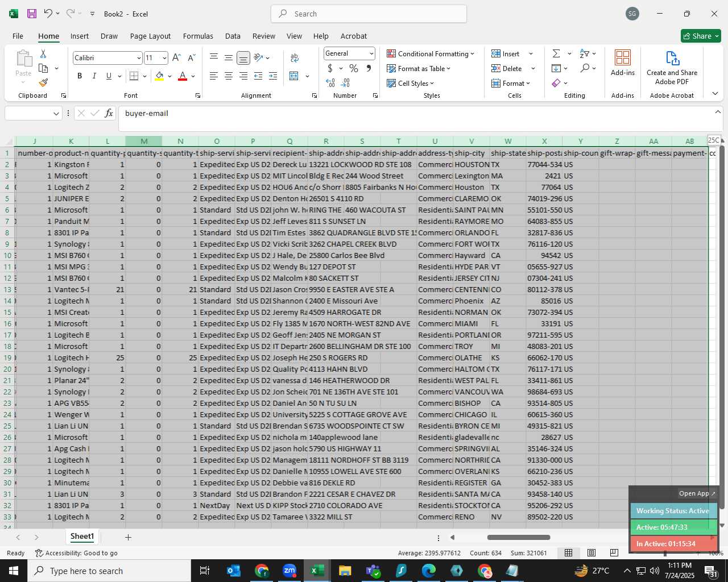
Task: Switch to the Page Layout tab
Action: pos(150,36)
